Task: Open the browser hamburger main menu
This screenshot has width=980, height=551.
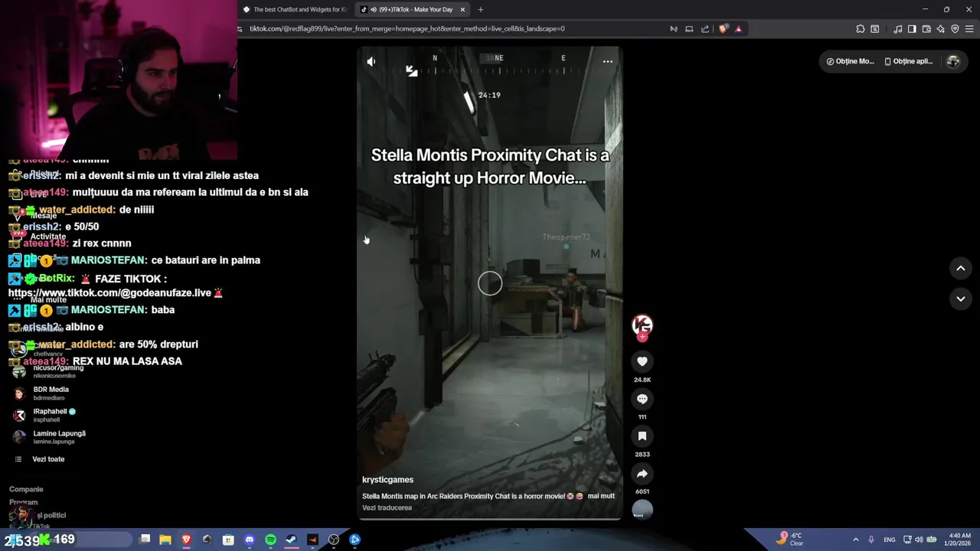Action: [969, 29]
